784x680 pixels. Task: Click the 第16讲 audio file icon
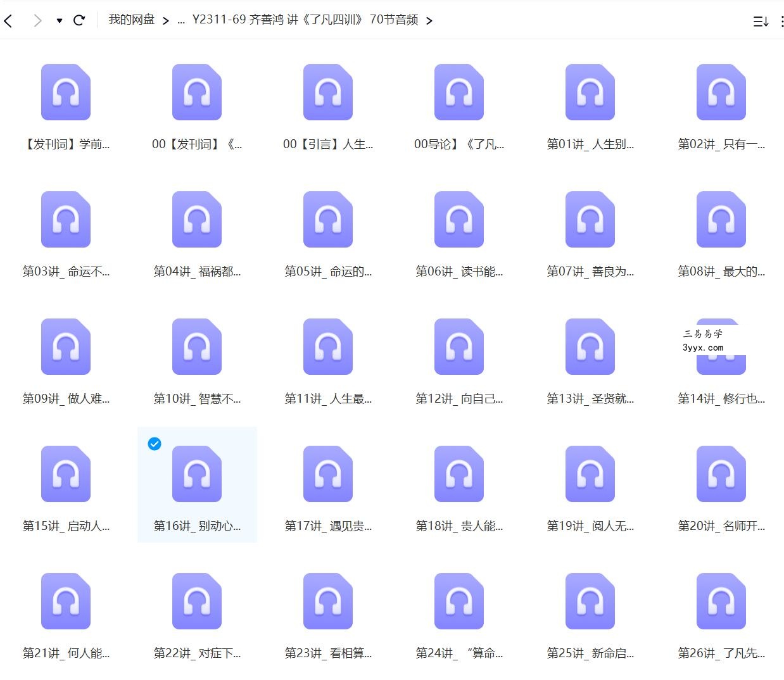[x=197, y=474]
